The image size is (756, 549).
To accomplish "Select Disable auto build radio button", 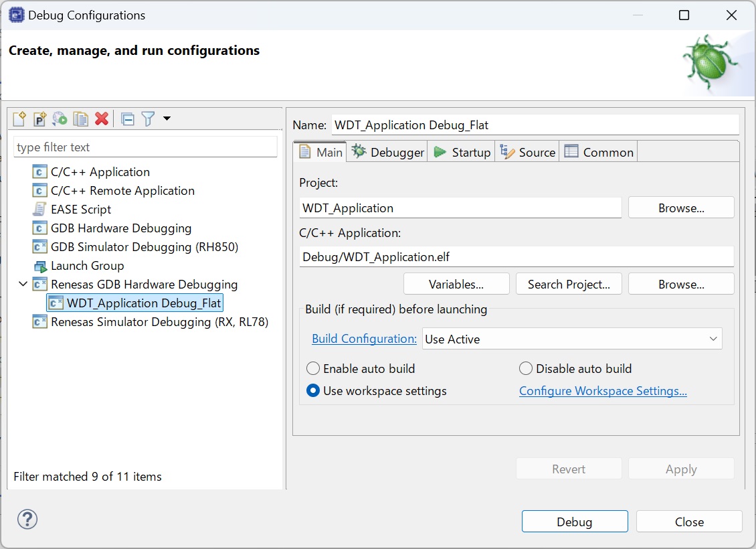I will coord(526,369).
